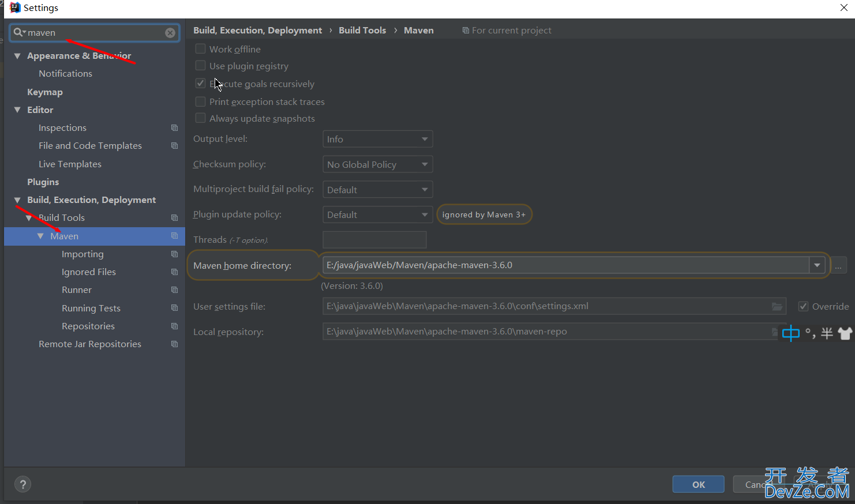
Task: Select File and Code Templates
Action: 90,146
